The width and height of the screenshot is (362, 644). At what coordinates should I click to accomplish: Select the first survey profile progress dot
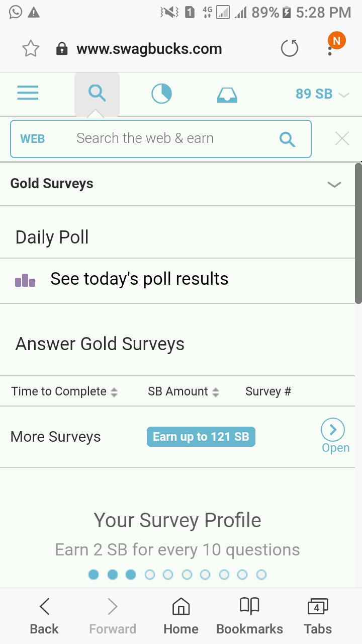pyautogui.click(x=94, y=575)
